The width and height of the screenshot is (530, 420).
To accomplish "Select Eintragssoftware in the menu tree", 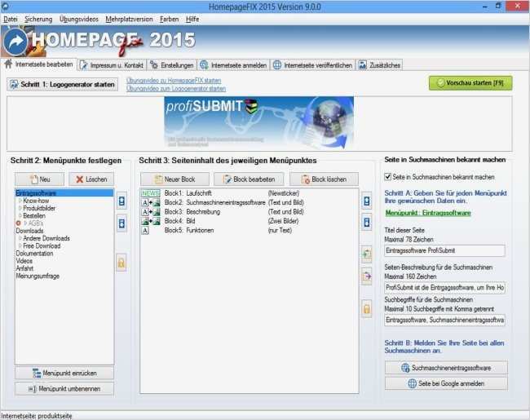I will [x=64, y=193].
